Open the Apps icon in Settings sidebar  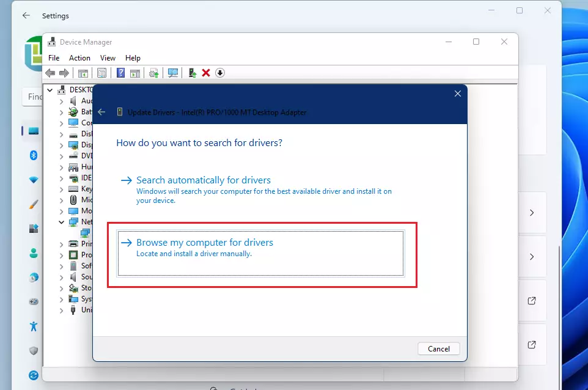pyautogui.click(x=34, y=229)
